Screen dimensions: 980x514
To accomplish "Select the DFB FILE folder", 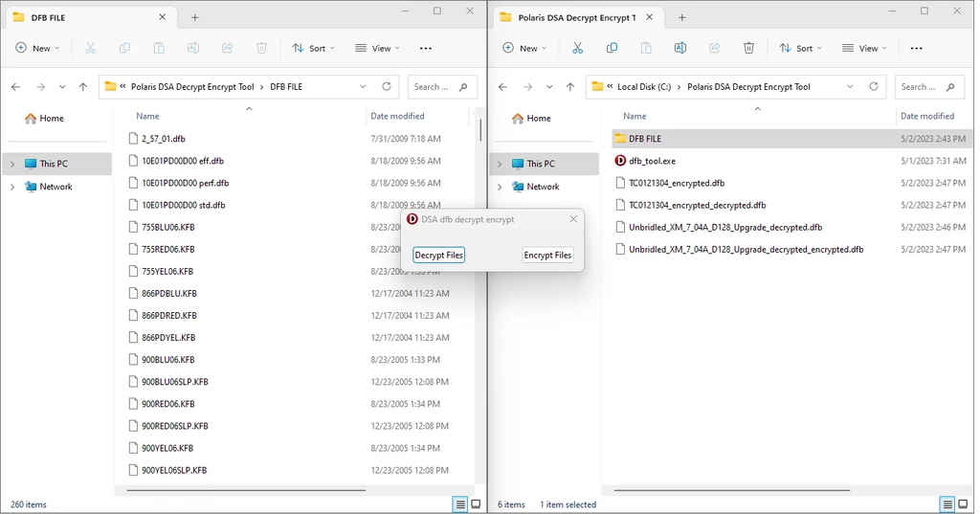I will pyautogui.click(x=644, y=139).
